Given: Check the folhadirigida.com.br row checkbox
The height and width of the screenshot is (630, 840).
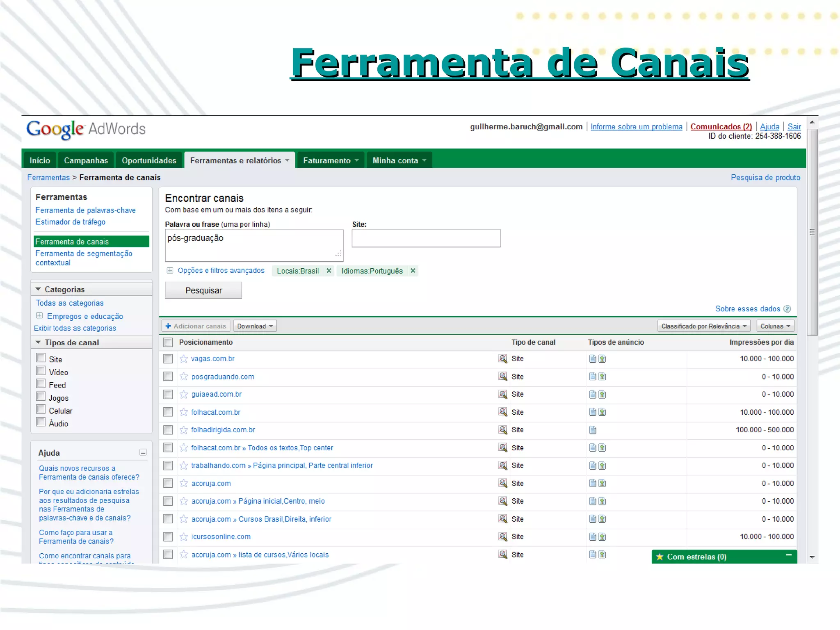Looking at the screenshot, I should coord(168,430).
